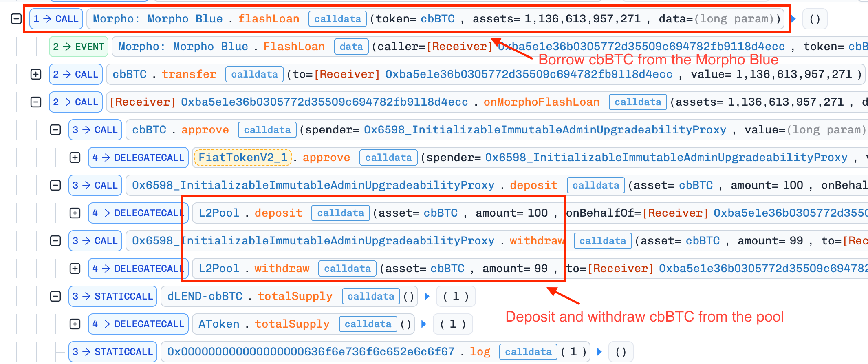This screenshot has width=868, height=364.
Task: Expand the FiatTokenV2_1 approve delegatecall node
Action: (x=75, y=158)
